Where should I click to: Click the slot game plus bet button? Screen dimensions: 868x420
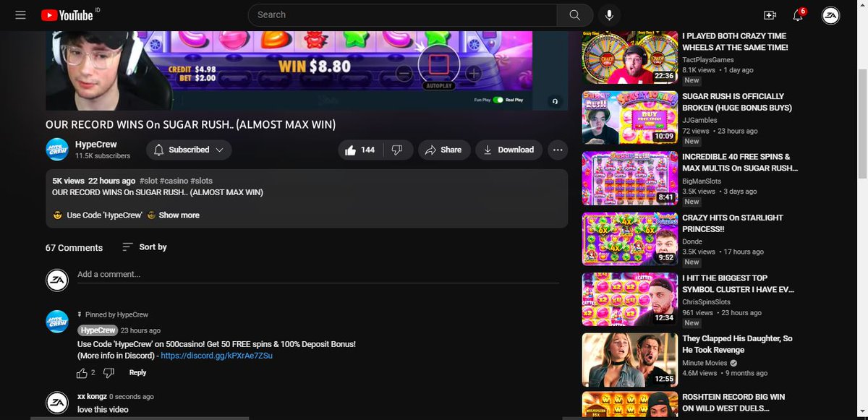473,73
